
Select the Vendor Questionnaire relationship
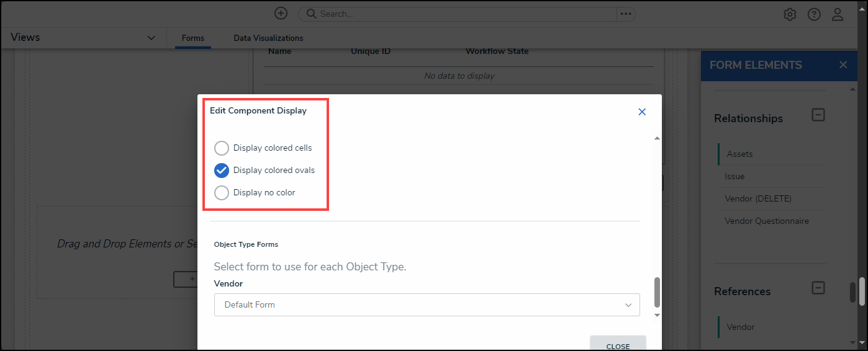coord(766,221)
